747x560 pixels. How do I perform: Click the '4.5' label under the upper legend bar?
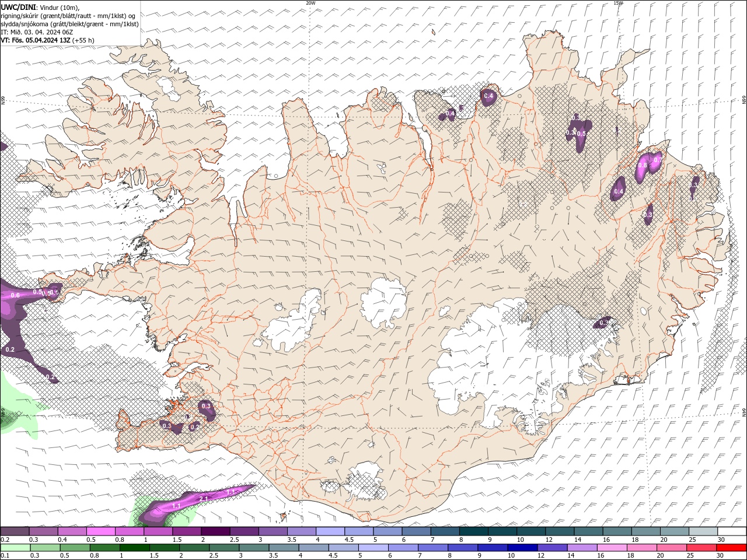349,540
